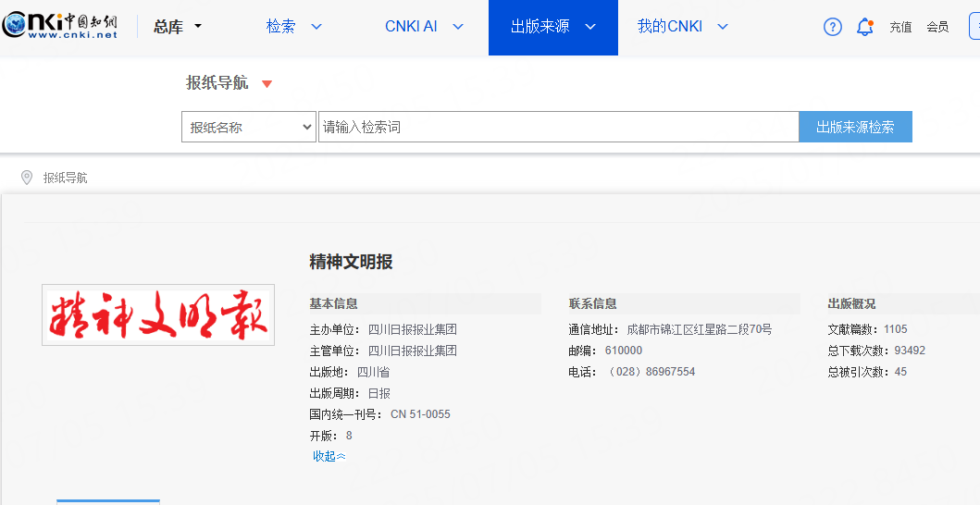Expand the 检索 menu
The width and height of the screenshot is (980, 505).
point(293,26)
